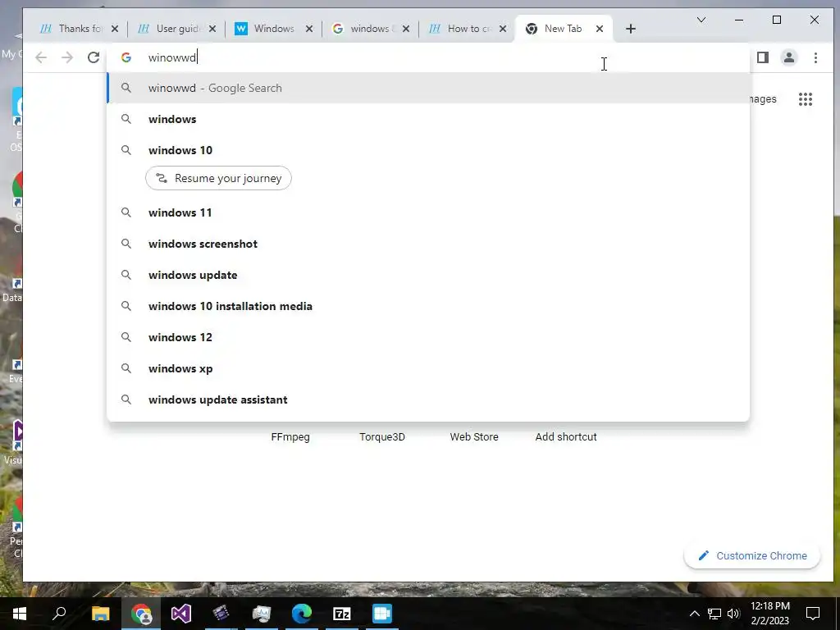Open taskbar search magnifier
Screen dimensions: 840x630
tap(59, 614)
